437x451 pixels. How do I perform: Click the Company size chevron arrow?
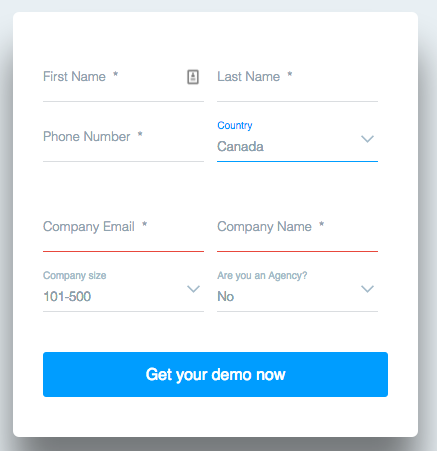tap(193, 289)
